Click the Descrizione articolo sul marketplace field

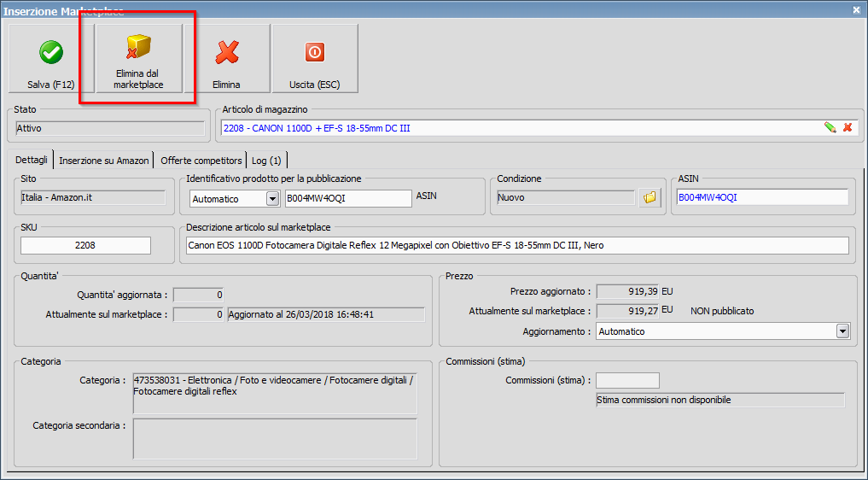(x=517, y=245)
